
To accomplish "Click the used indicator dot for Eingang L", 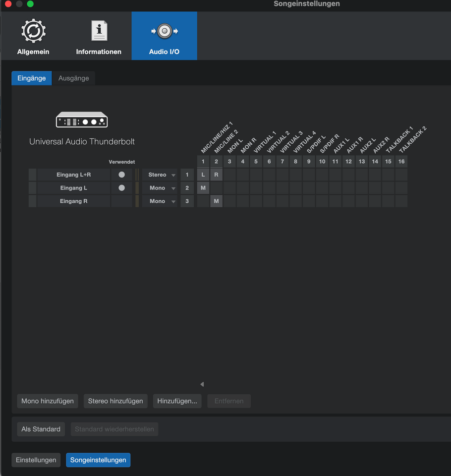I will 122,188.
